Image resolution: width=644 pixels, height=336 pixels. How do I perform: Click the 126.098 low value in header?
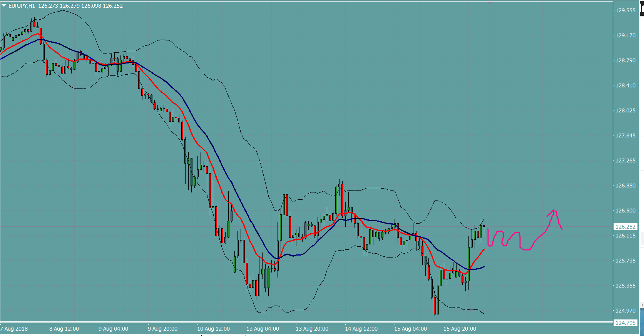coord(91,6)
